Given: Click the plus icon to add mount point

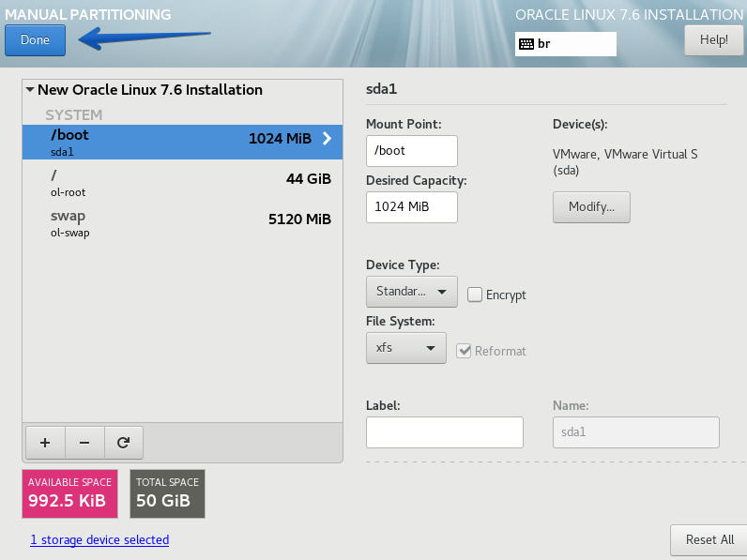Looking at the screenshot, I should (44, 441).
